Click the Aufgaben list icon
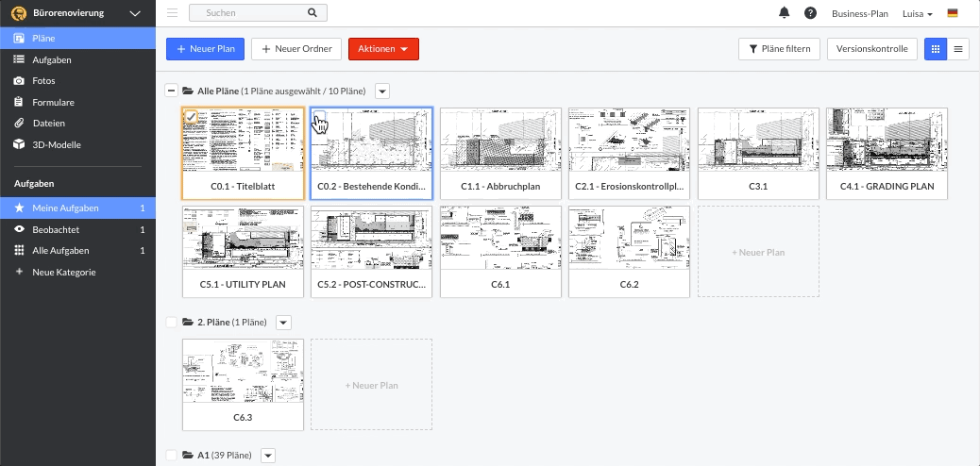980x466 pixels. tap(20, 60)
